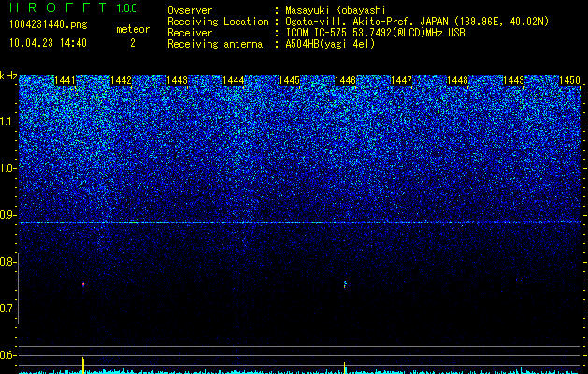Select the ICOM IC-575 receiver details
588x374 pixels.
pos(375,33)
